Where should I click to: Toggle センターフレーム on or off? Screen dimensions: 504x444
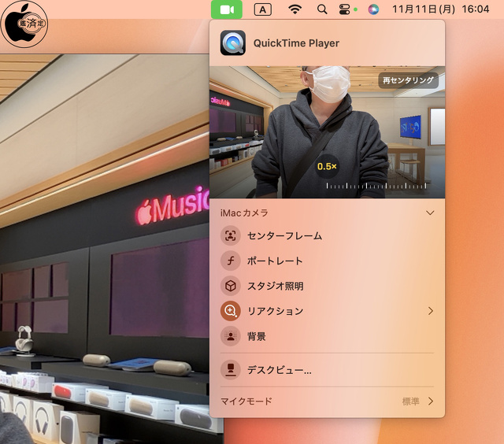point(284,235)
